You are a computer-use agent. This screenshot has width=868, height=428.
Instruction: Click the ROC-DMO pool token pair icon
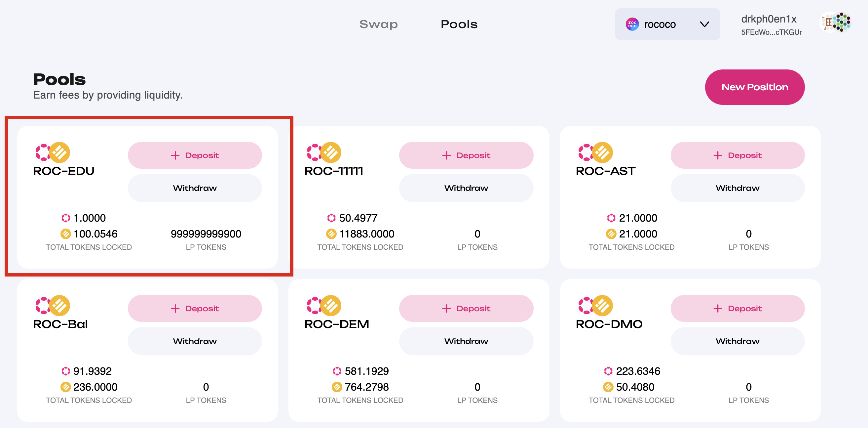[595, 306]
